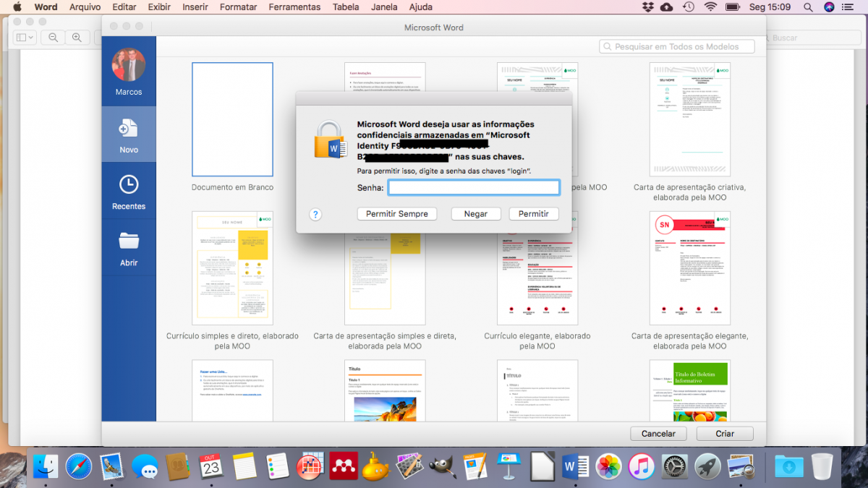This screenshot has height=488, width=868.
Task: Launch iTunes from the dock
Action: [x=642, y=466]
